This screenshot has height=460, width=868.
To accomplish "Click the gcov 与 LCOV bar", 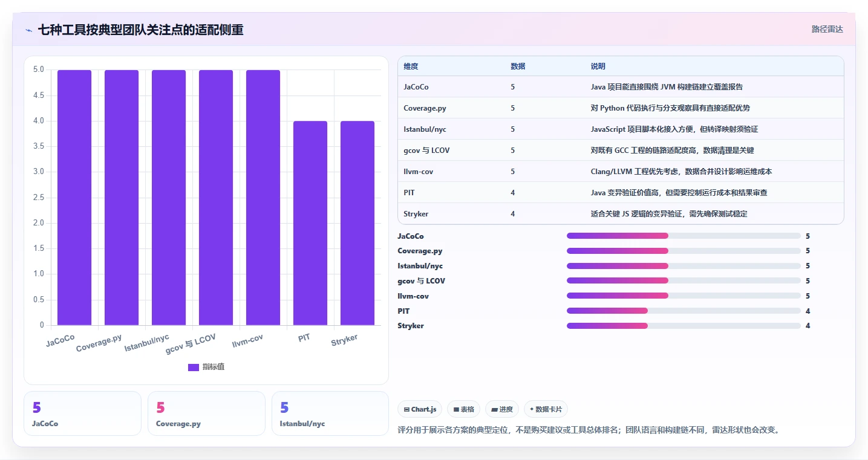I will [216, 198].
